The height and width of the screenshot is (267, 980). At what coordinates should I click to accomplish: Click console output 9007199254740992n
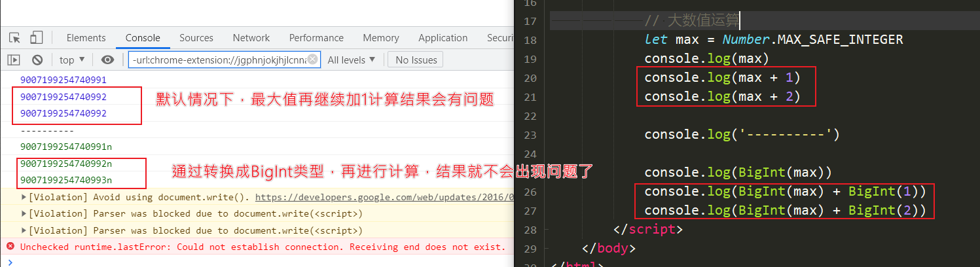click(x=66, y=164)
